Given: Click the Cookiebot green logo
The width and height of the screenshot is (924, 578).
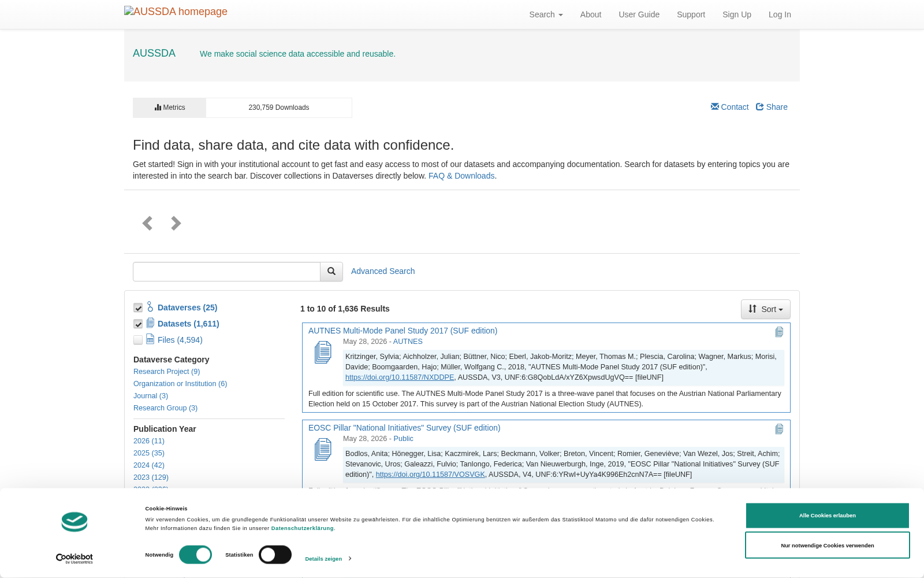Looking at the screenshot, I should [x=74, y=522].
